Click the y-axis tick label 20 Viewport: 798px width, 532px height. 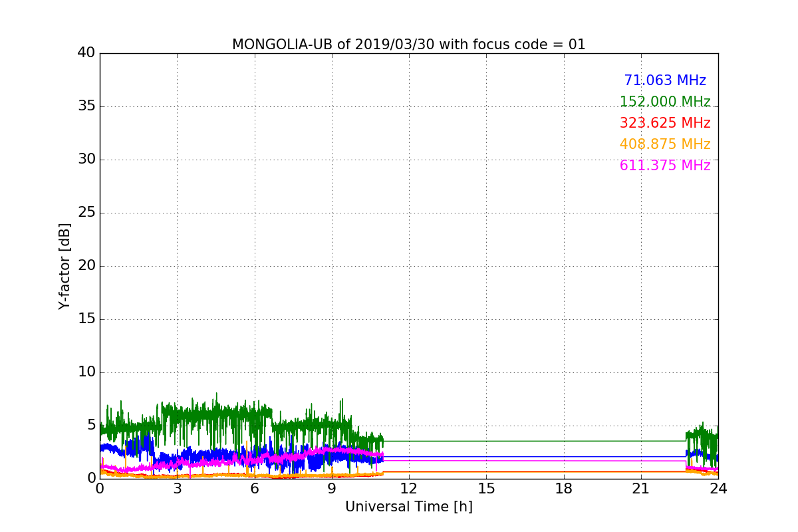click(x=86, y=265)
